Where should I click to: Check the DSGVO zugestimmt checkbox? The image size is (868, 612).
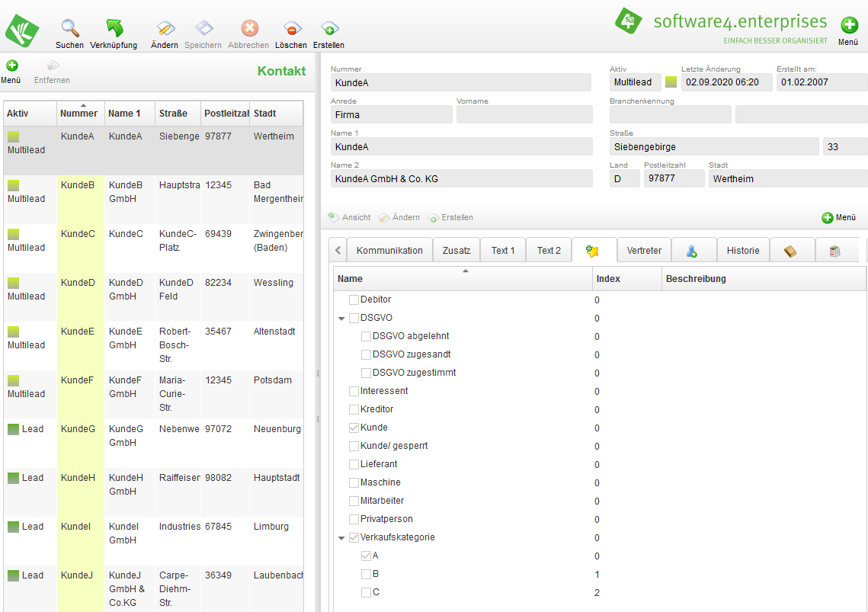pos(366,373)
